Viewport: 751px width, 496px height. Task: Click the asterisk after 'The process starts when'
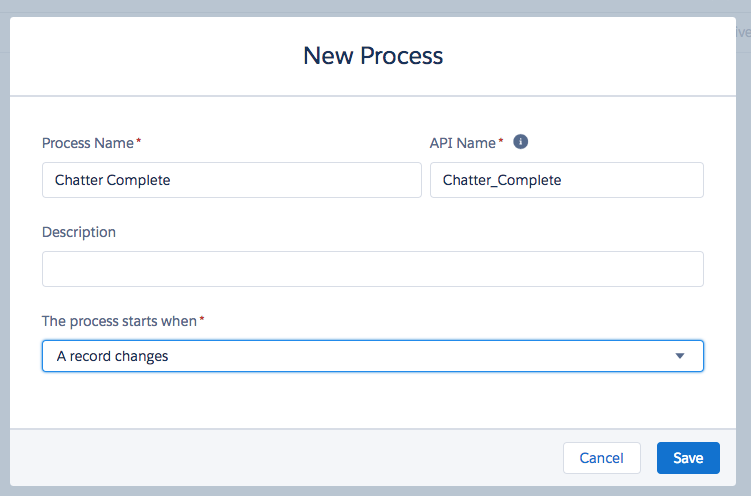click(203, 319)
